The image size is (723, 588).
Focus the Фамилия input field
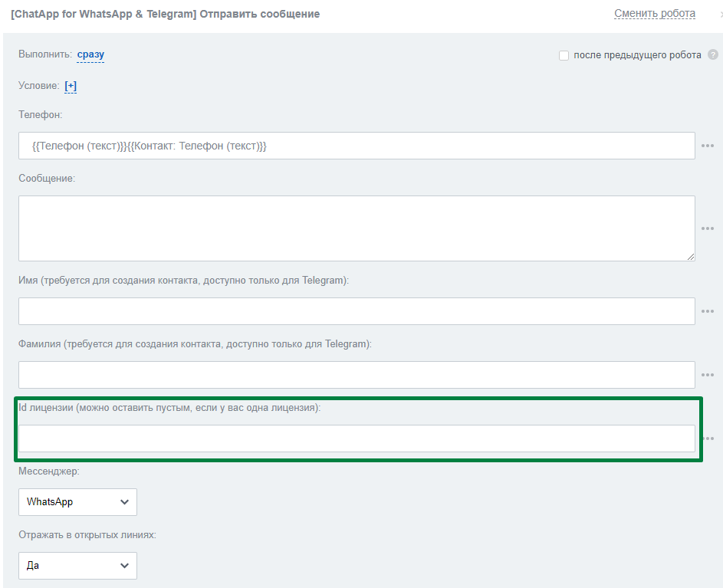(357, 375)
